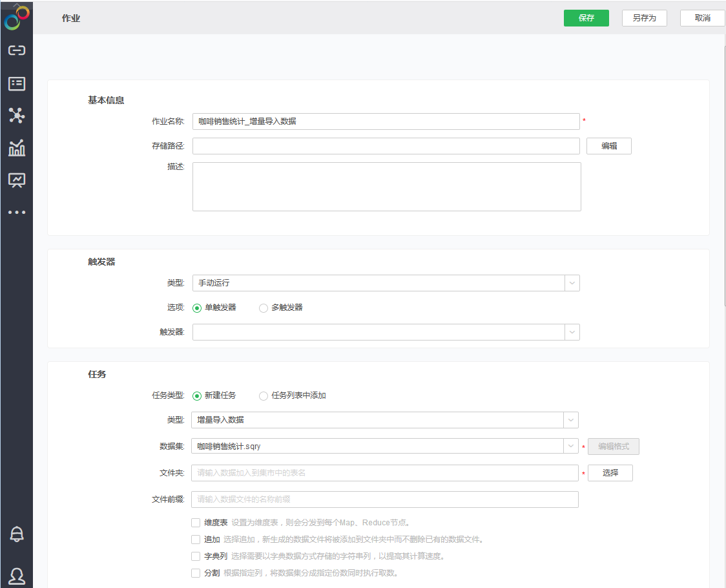Open the user profile icon

click(x=16, y=575)
